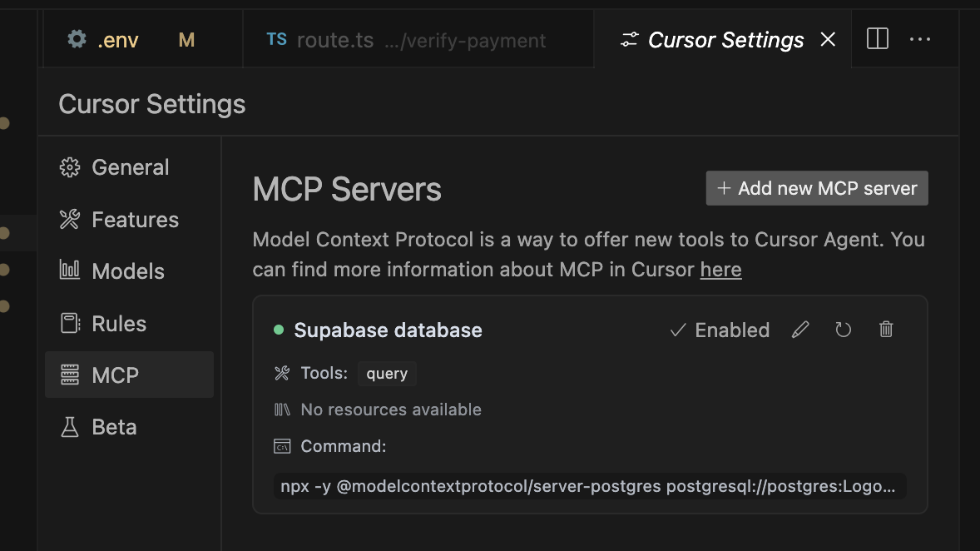Viewport: 980px width, 551px height.
Task: Delete the Supabase database server via trash icon
Action: [x=885, y=330]
